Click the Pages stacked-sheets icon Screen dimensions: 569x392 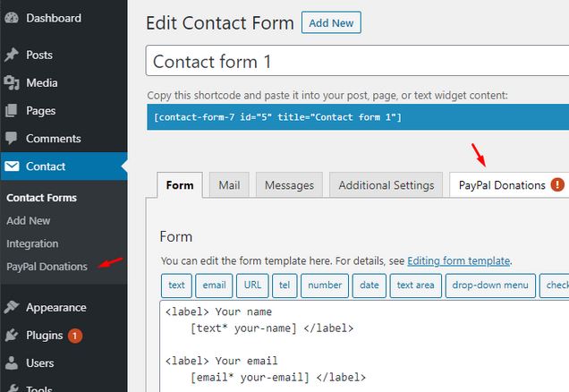pyautogui.click(x=12, y=110)
